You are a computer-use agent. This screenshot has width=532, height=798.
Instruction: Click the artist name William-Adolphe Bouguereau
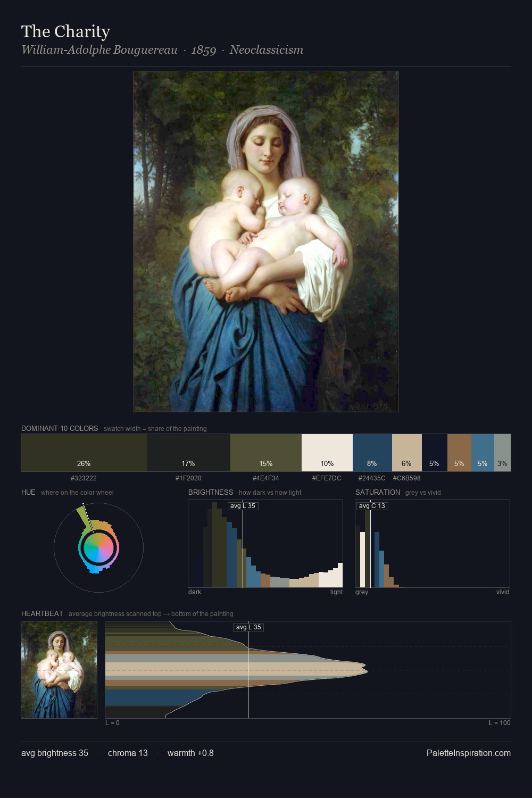tap(99, 50)
